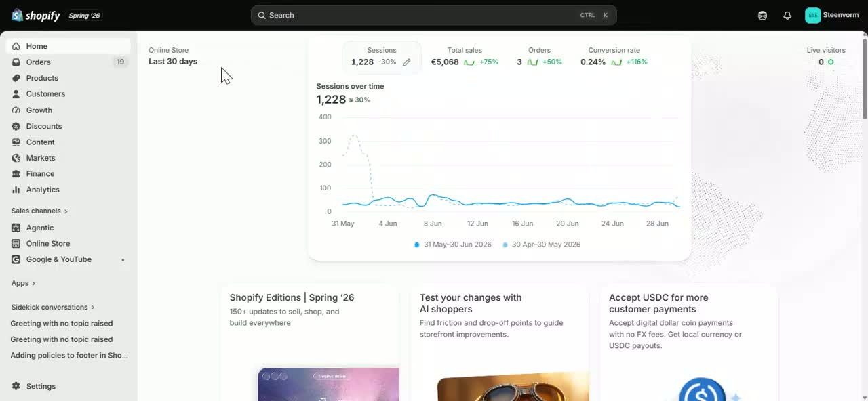Viewport: 868px width, 401px height.
Task: Select the Orders metric tab in dashboard
Action: pyautogui.click(x=539, y=57)
